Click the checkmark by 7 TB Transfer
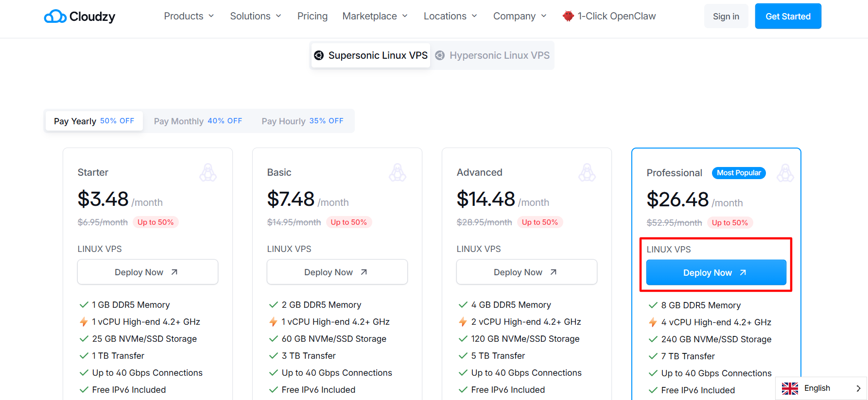This screenshot has height=400, width=868. 653,356
